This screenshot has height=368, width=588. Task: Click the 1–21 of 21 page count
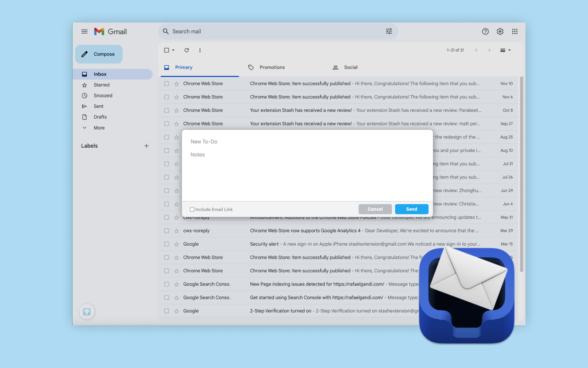(455, 50)
